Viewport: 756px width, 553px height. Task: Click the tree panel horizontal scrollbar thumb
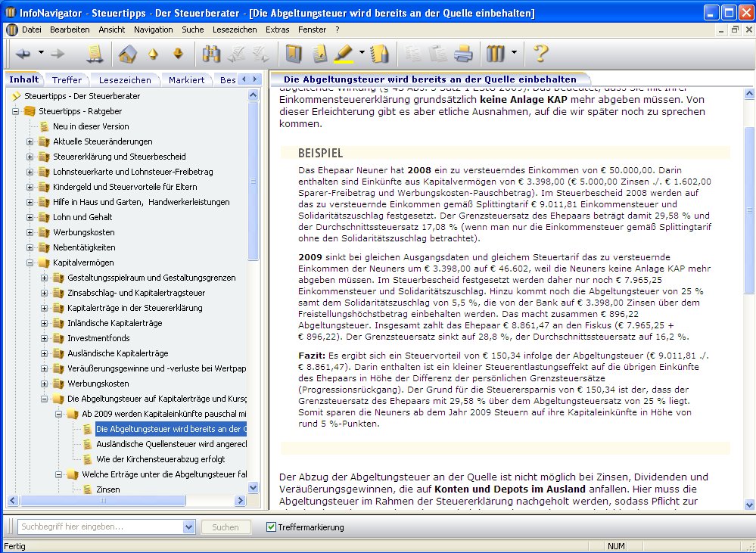pyautogui.click(x=103, y=501)
